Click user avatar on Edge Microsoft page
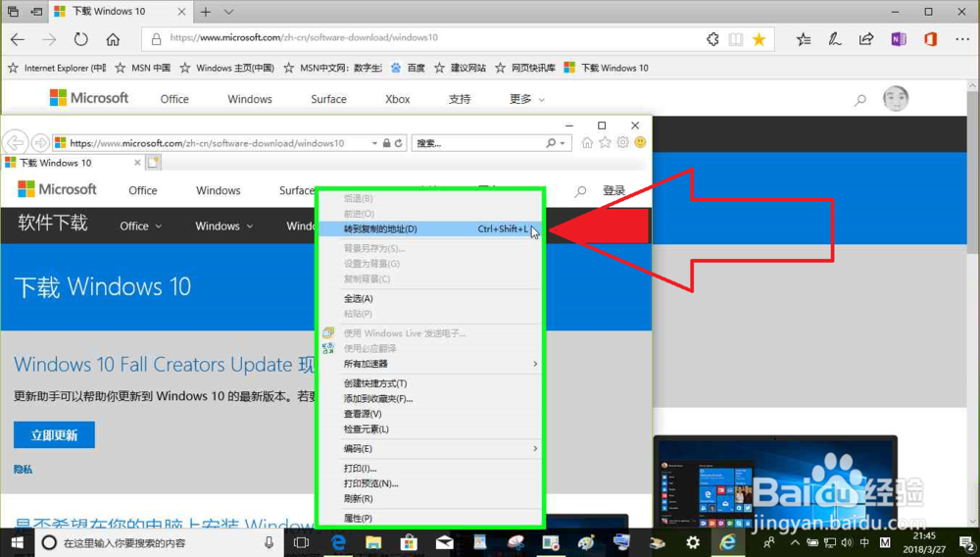This screenshot has height=557, width=980. pos(896,99)
